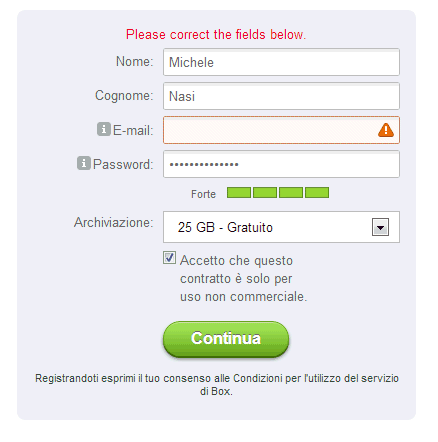
Task: Click inside the Password field
Action: pos(281,164)
